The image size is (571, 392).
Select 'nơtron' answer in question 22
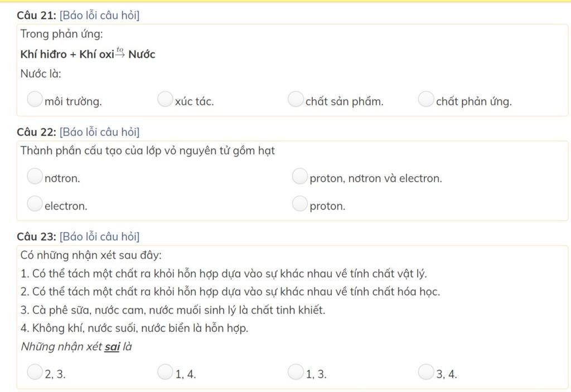pos(35,176)
